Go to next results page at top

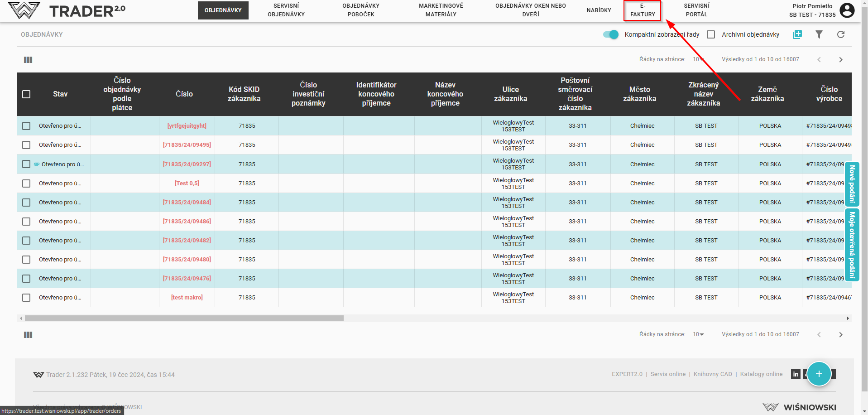[840, 60]
